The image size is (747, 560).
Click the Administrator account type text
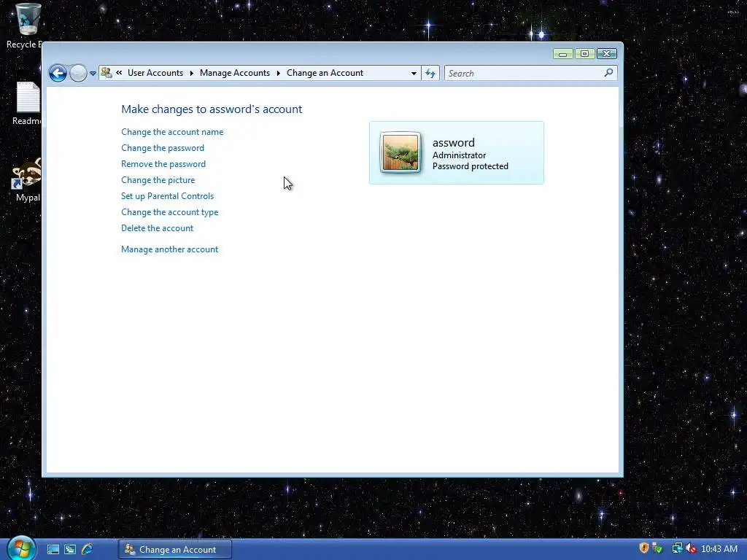[x=459, y=155]
